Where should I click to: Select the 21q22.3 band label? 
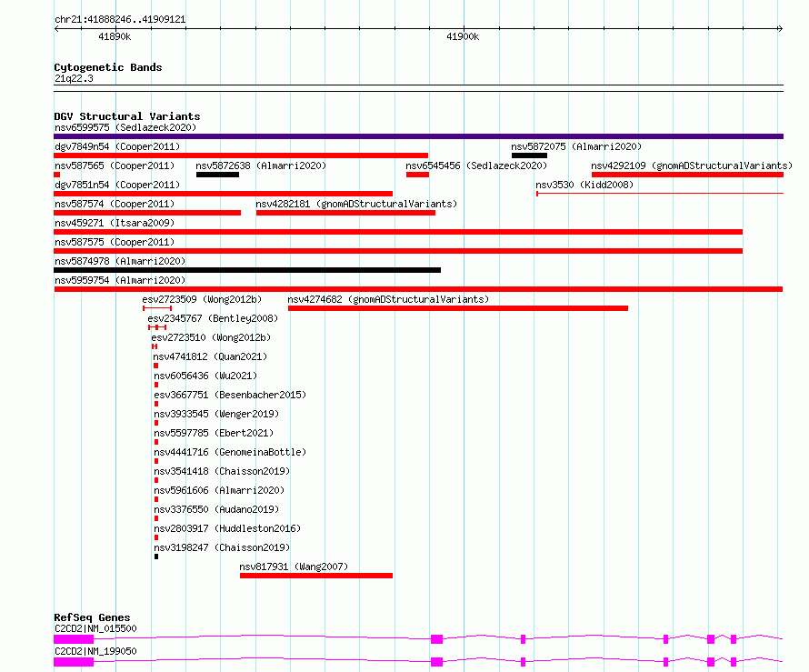[74, 78]
